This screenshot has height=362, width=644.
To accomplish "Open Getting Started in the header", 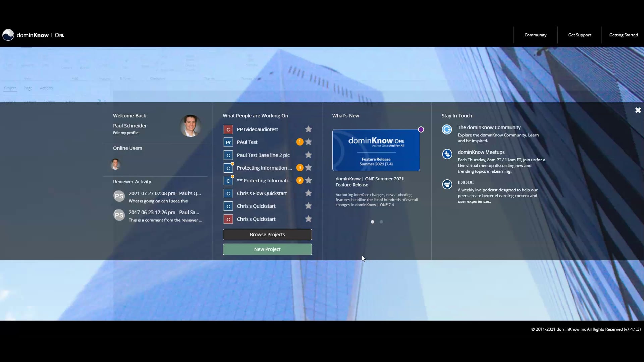I will (624, 35).
